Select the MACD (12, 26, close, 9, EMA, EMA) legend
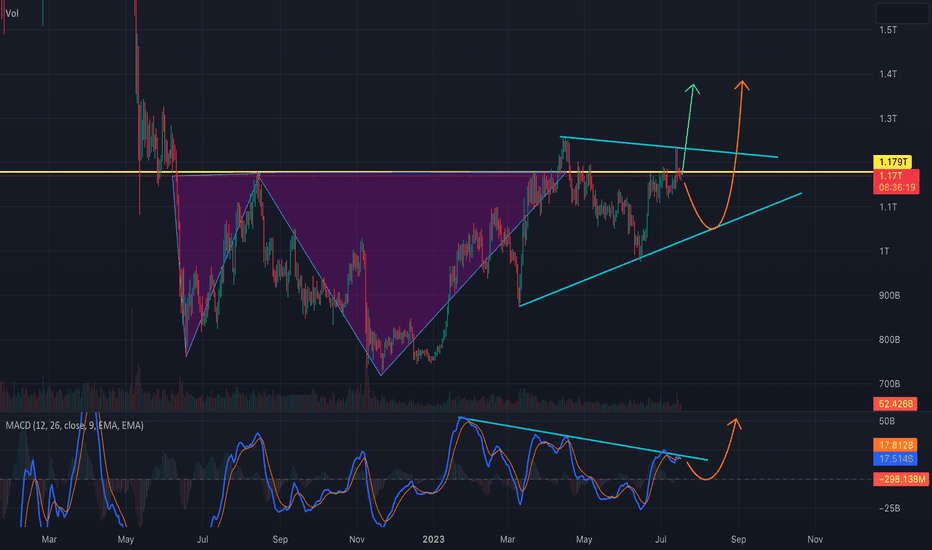This screenshot has width=932, height=550. (74, 425)
